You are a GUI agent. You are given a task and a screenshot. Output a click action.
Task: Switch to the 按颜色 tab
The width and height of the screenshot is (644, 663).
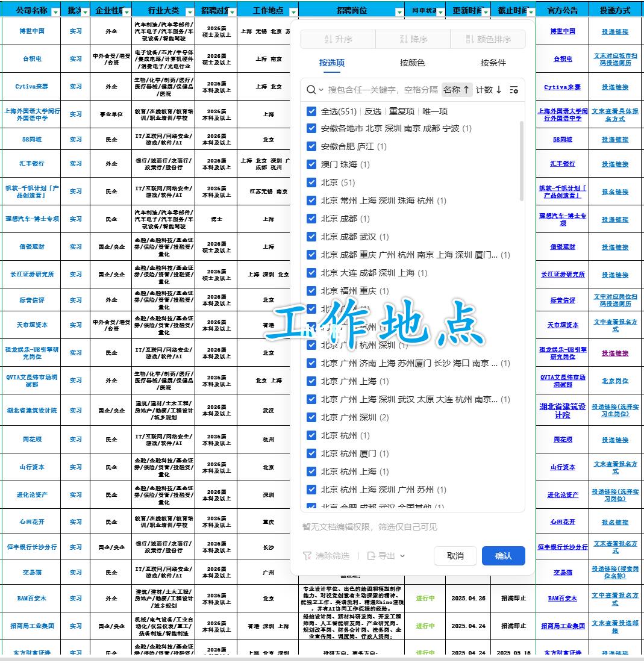pos(412,63)
